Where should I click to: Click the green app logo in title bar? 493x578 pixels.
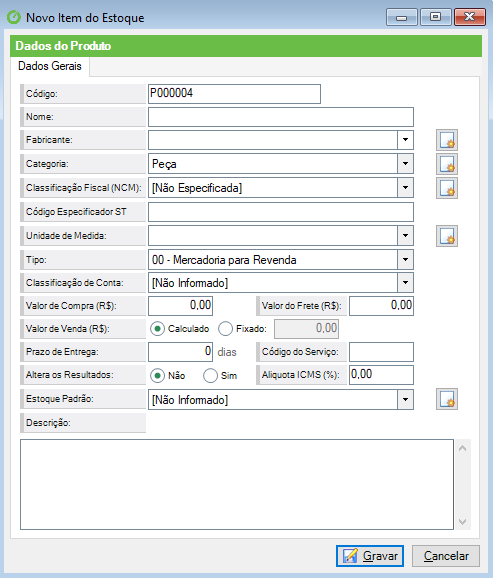click(14, 17)
